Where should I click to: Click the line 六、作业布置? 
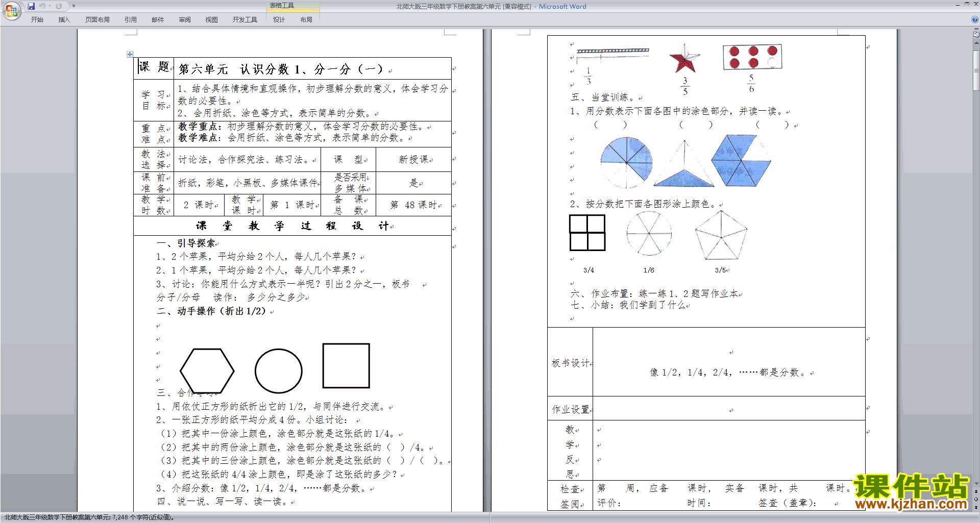[x=654, y=294]
